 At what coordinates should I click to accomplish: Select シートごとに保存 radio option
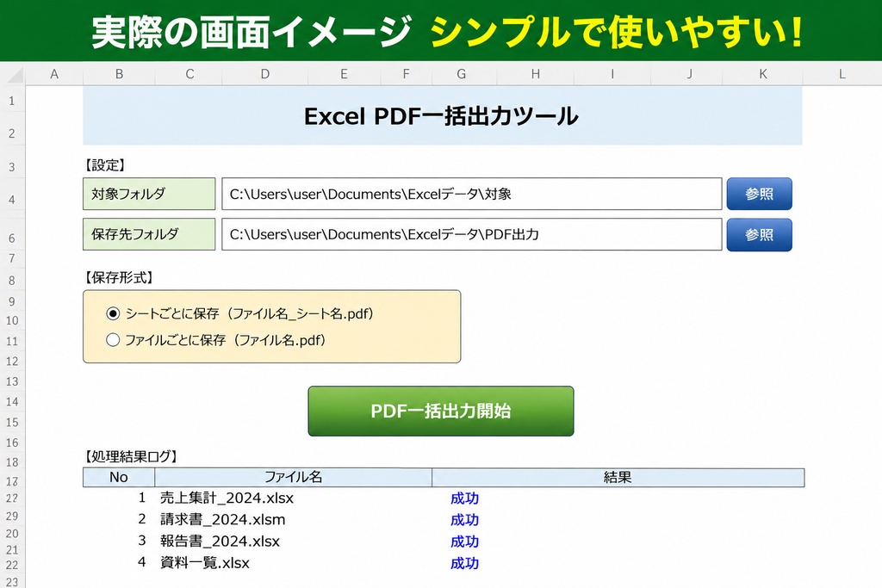tap(113, 313)
